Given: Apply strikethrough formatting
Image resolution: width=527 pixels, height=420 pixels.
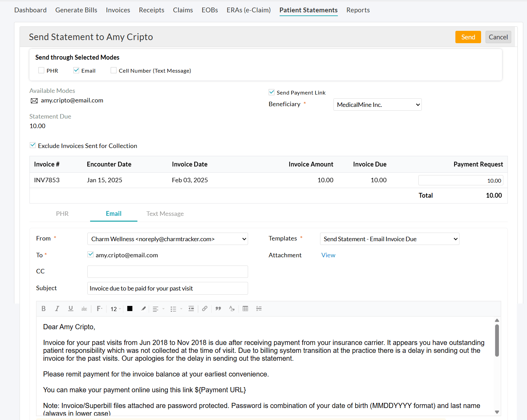Looking at the screenshot, I should pos(84,309).
